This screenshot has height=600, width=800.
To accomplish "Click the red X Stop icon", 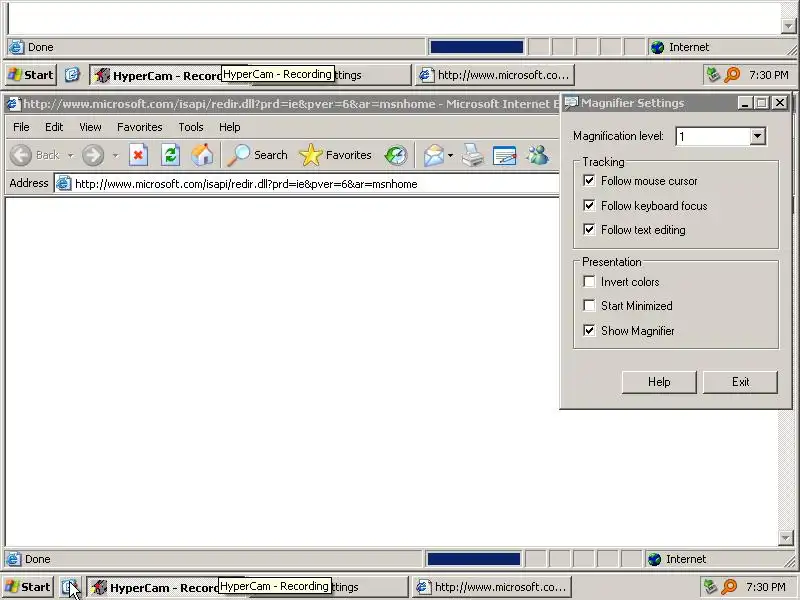I will coord(138,155).
